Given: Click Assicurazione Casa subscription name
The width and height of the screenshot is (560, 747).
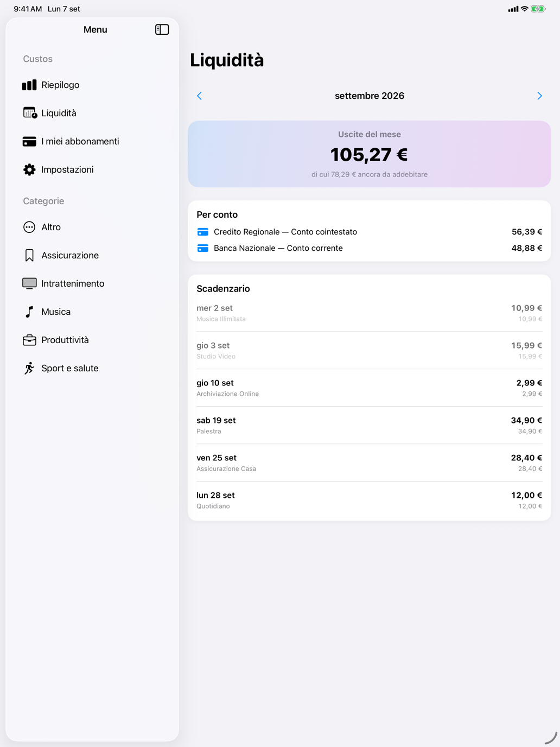Looking at the screenshot, I should click(x=226, y=469).
